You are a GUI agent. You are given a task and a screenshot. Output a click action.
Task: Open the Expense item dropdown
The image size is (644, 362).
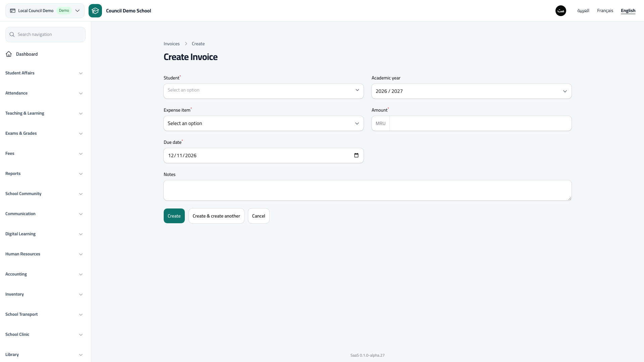point(264,123)
